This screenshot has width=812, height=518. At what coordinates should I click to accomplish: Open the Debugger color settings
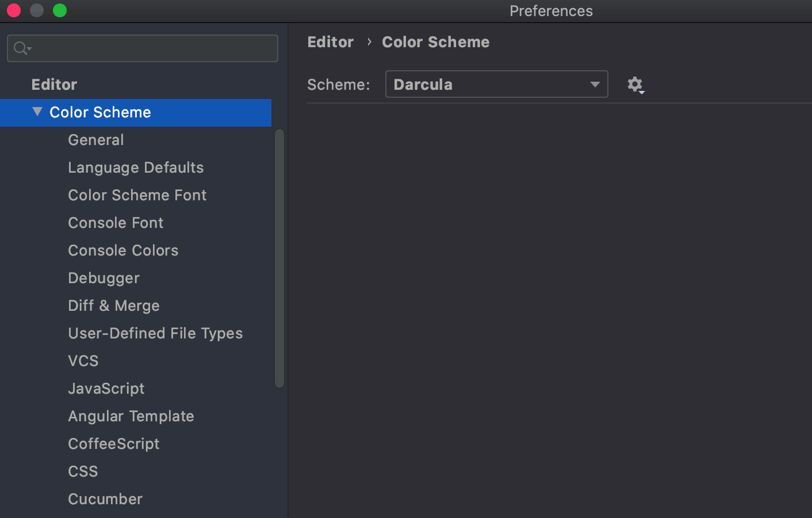coord(104,278)
